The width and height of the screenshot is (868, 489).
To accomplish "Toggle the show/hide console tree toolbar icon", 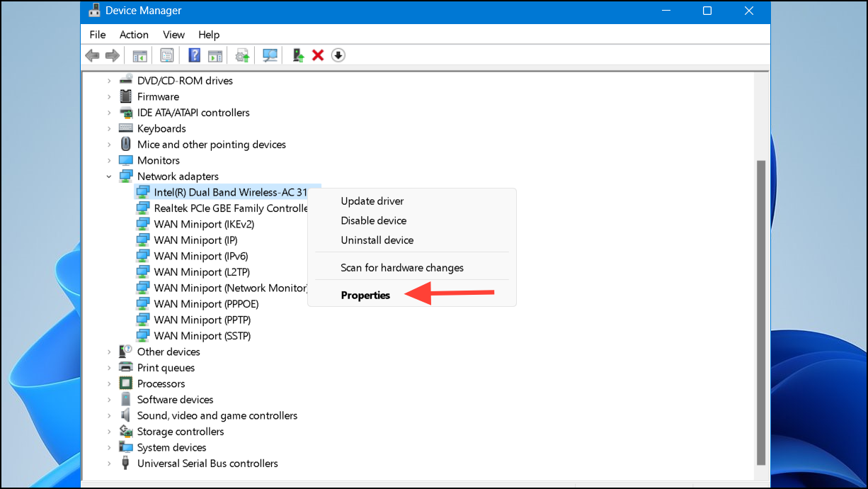I will click(139, 55).
